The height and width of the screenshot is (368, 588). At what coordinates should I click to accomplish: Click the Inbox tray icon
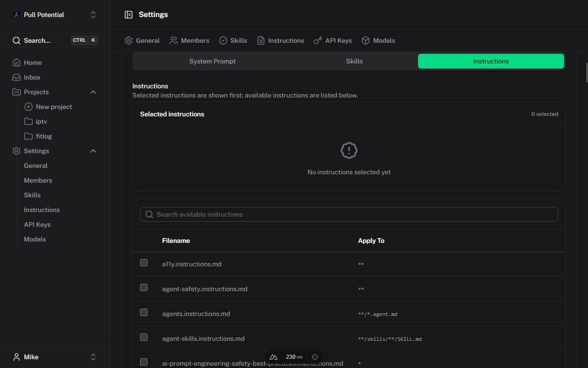pyautogui.click(x=17, y=77)
